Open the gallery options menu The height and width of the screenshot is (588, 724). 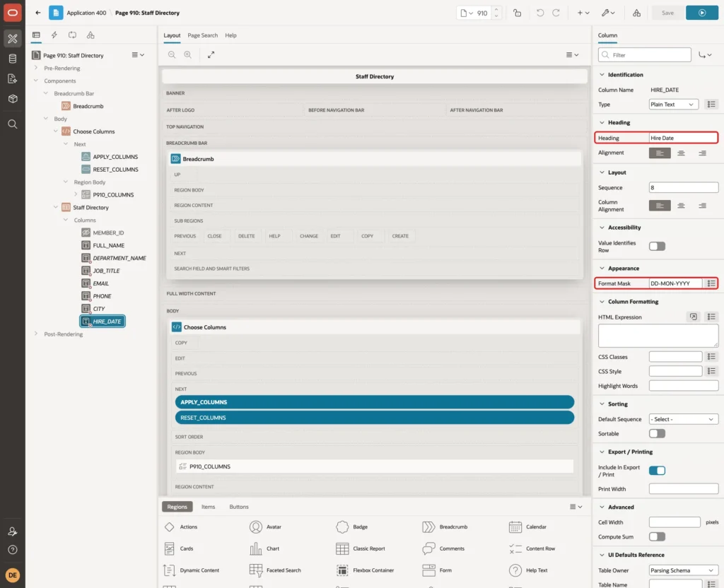576,507
